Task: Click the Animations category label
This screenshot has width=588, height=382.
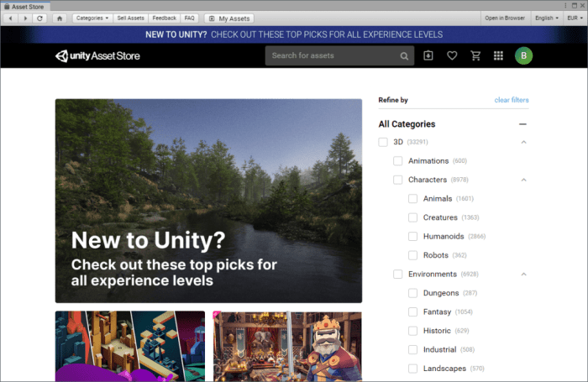Action: (428, 161)
